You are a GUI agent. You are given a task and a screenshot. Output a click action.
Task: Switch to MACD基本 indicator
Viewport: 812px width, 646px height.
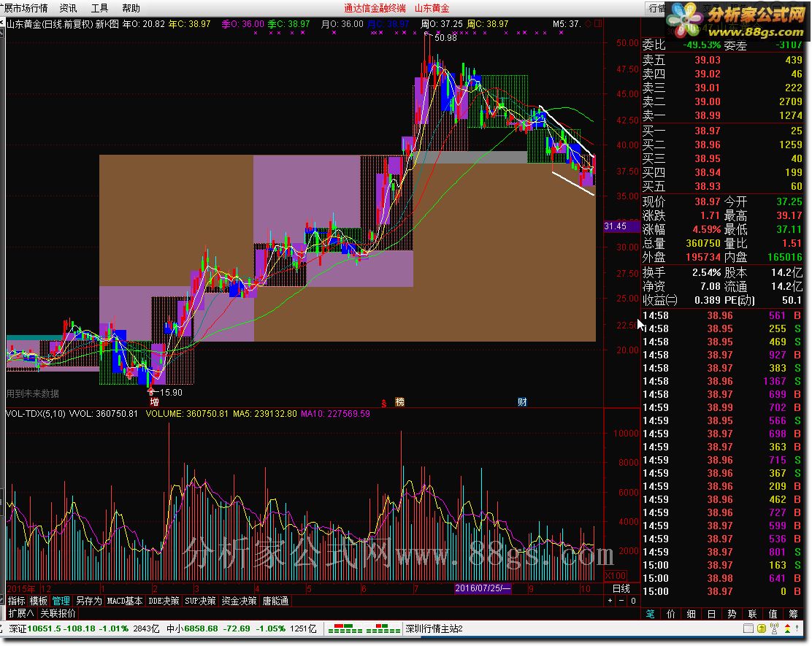pos(124,601)
